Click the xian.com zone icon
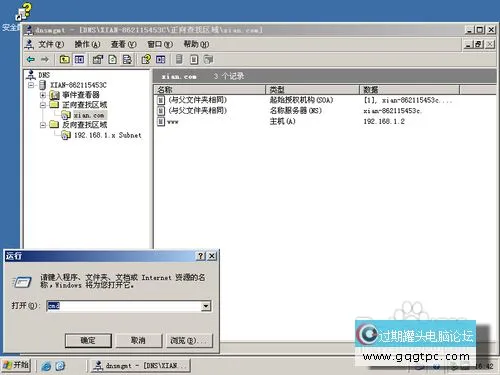This screenshot has width=500, height=375. (x=66, y=115)
